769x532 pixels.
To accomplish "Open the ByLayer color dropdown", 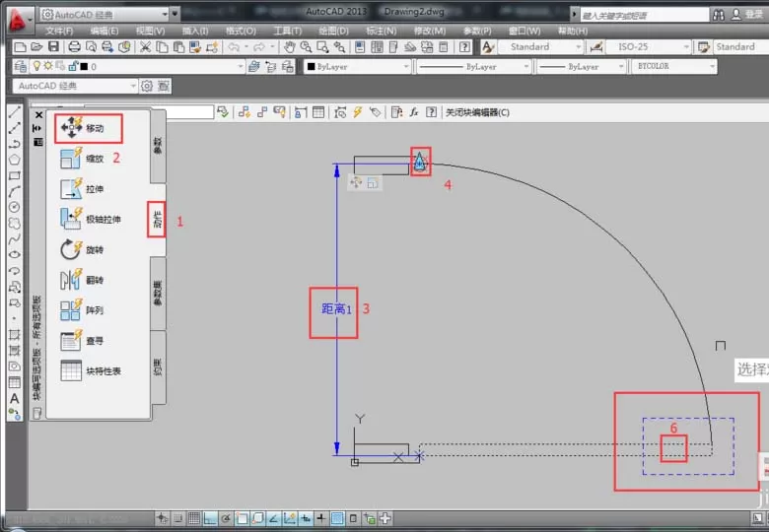I will pos(358,66).
